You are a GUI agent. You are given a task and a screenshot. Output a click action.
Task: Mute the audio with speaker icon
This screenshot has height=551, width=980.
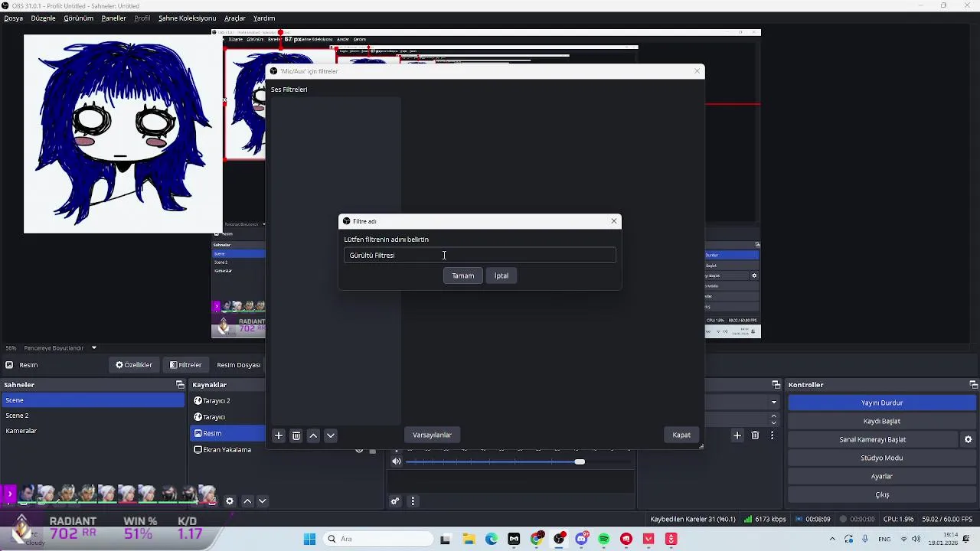[x=397, y=461]
